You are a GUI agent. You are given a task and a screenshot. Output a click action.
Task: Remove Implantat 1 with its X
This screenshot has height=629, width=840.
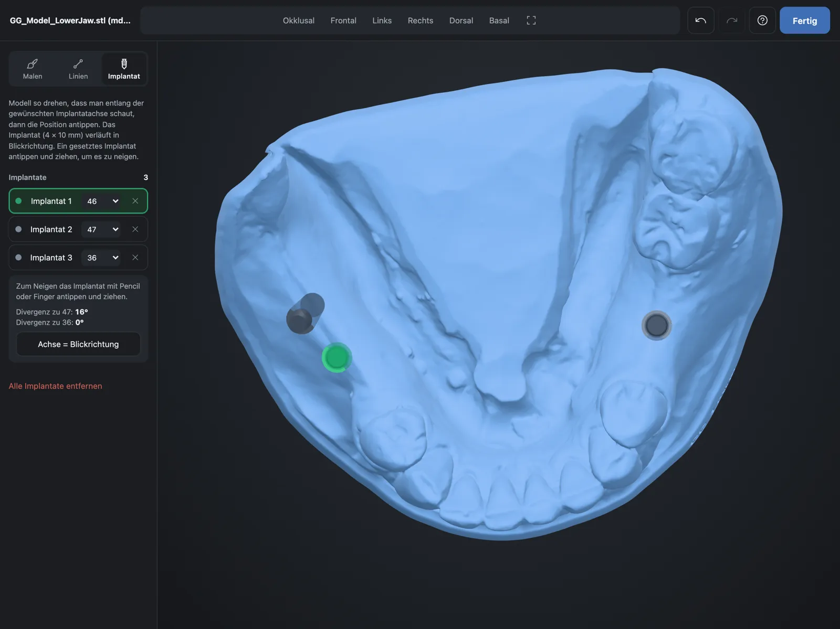[x=135, y=201]
